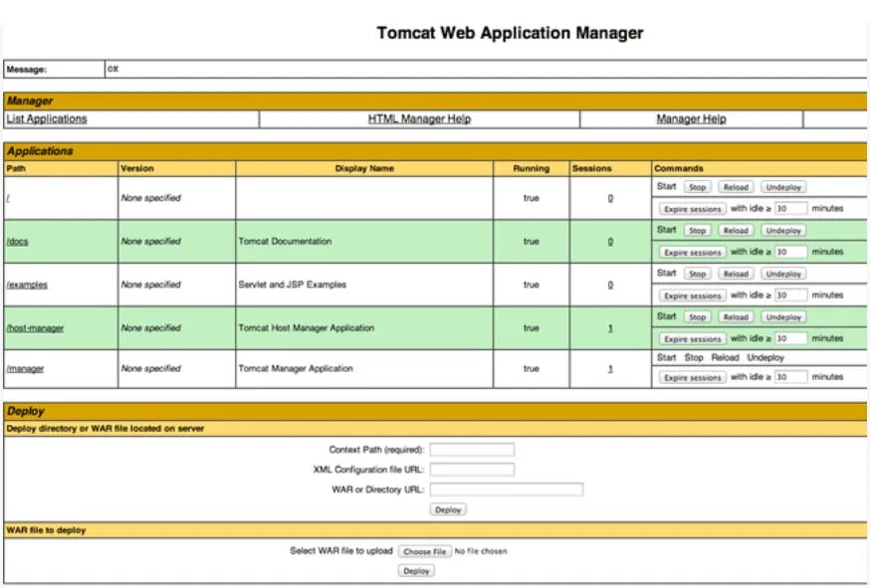Open the Manager Help link
Image resolution: width=870 pixels, height=588 pixels.
pos(691,118)
